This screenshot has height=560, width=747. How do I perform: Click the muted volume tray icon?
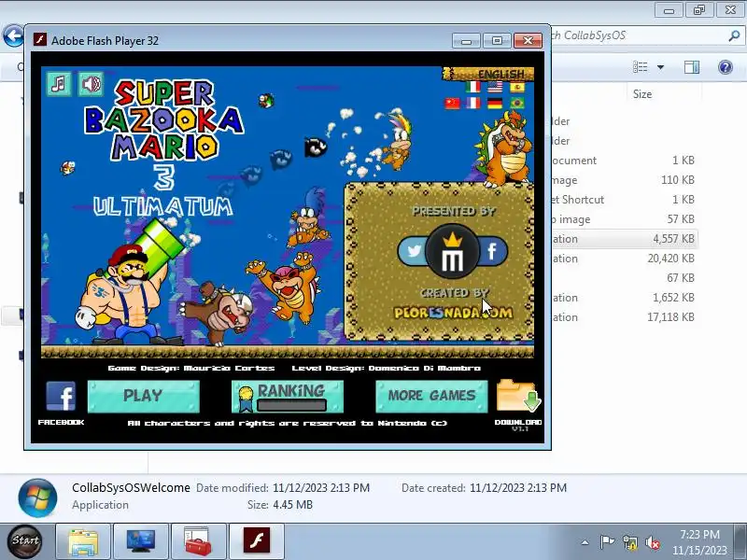[x=653, y=542]
